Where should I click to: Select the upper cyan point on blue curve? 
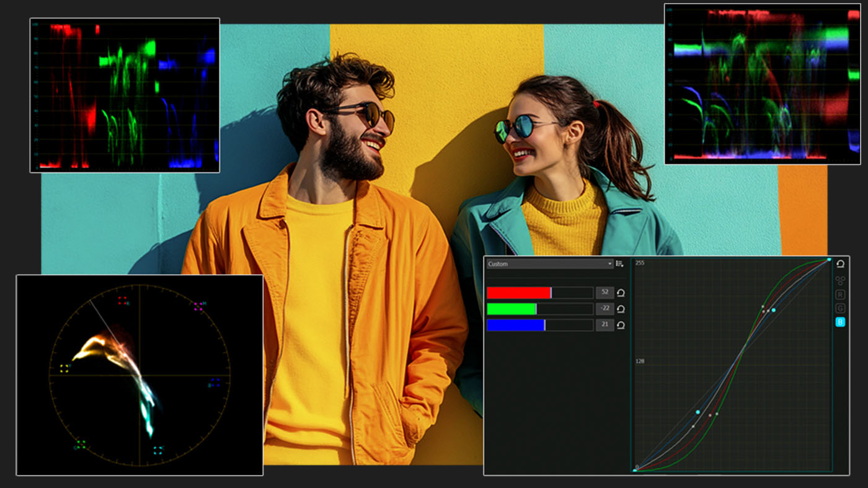[x=773, y=310]
